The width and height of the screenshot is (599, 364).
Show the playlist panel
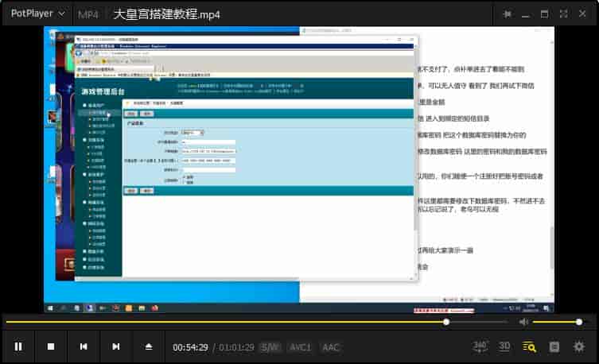pos(554,347)
